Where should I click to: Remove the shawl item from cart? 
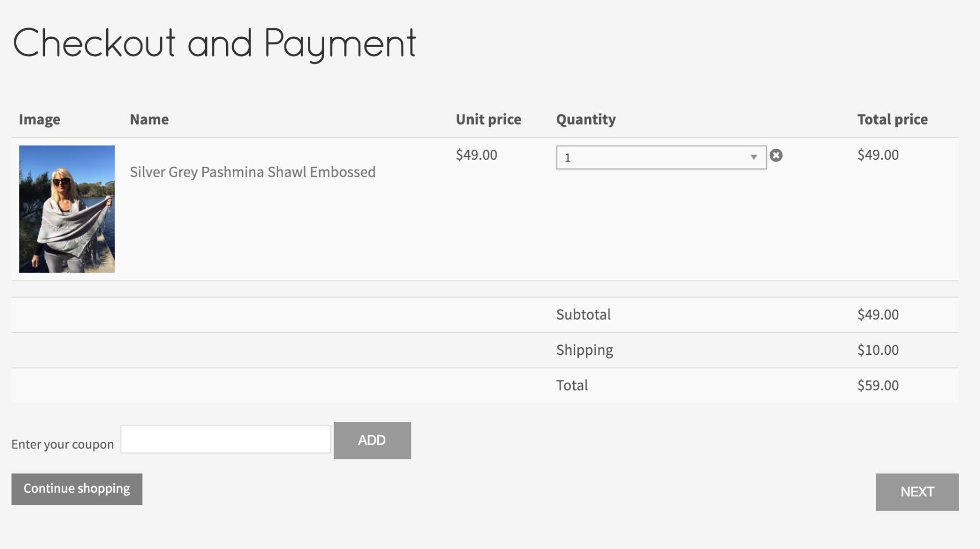[x=776, y=155]
